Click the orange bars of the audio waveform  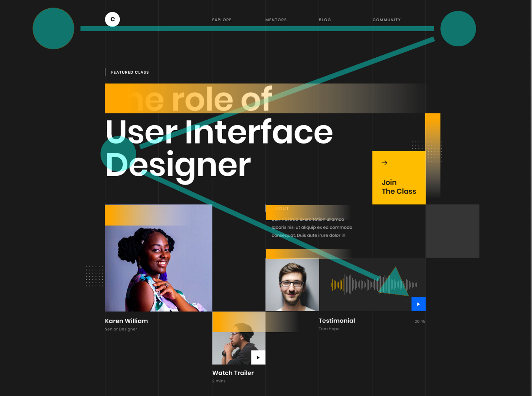(x=337, y=285)
